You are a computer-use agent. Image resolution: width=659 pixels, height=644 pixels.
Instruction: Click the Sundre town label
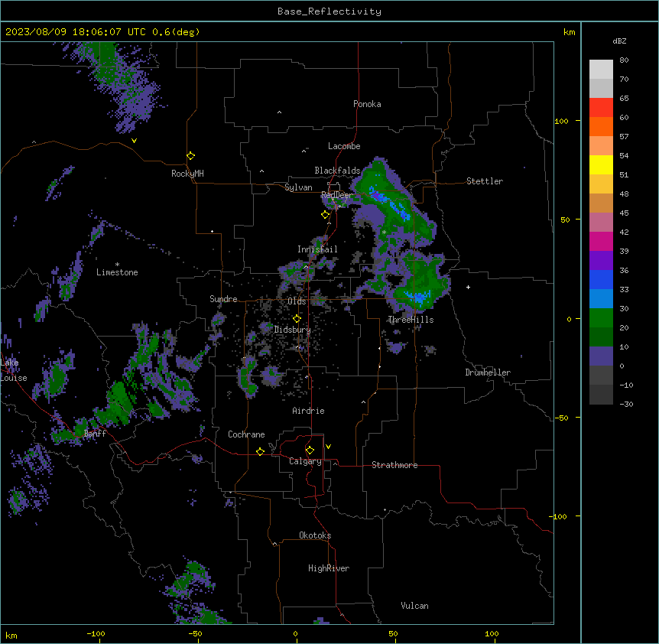(x=223, y=299)
